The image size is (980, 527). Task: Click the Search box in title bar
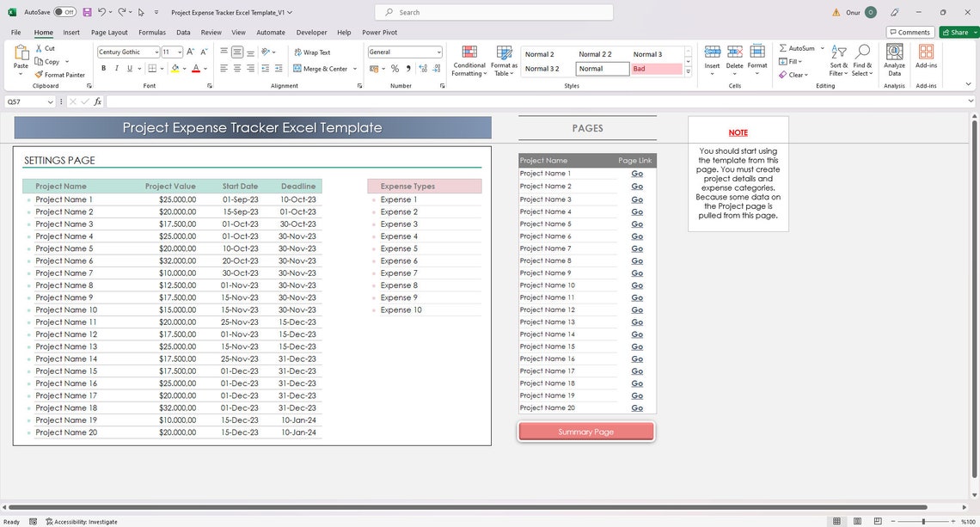pos(493,13)
